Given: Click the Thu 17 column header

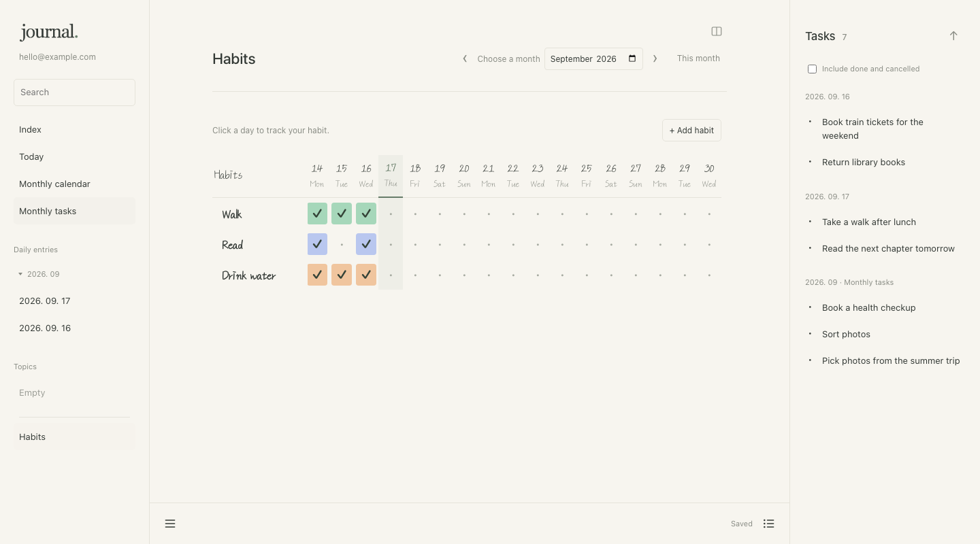Looking at the screenshot, I should coord(391,175).
